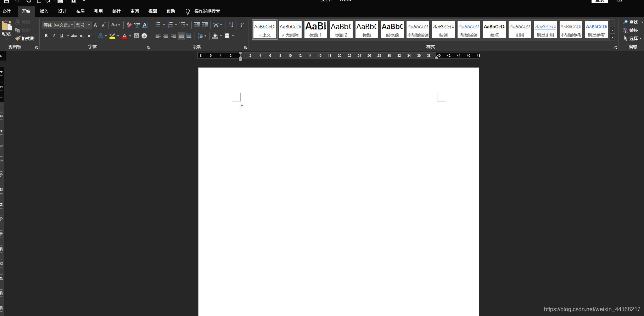Activate the Format Painter (格式刷)
Image resolution: width=644 pixels, height=316 pixels.
coord(25,38)
